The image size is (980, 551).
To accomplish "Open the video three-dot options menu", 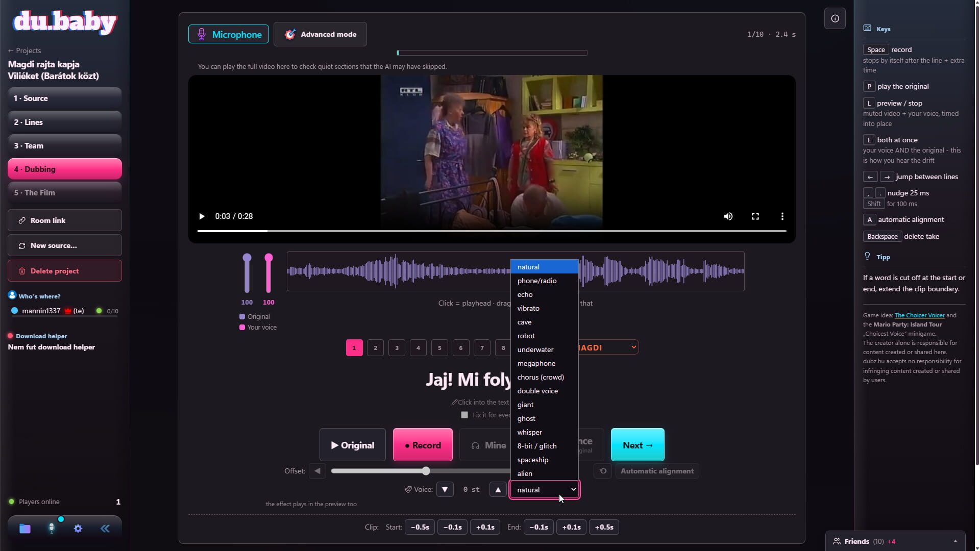I will [x=782, y=216].
